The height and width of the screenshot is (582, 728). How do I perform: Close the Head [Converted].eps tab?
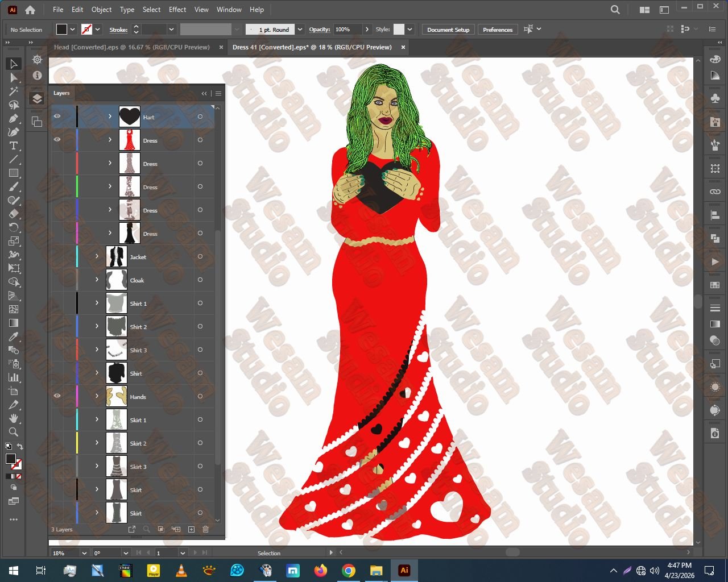point(221,47)
